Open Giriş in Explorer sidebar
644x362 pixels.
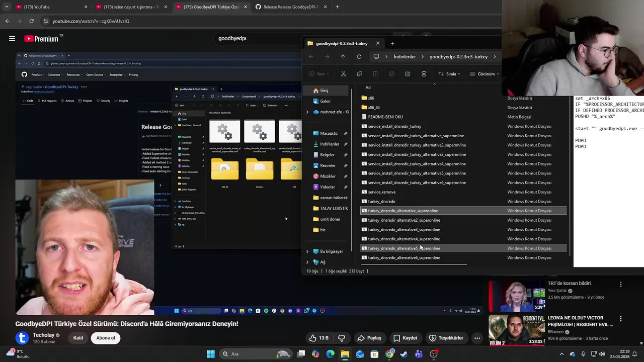[x=326, y=90]
